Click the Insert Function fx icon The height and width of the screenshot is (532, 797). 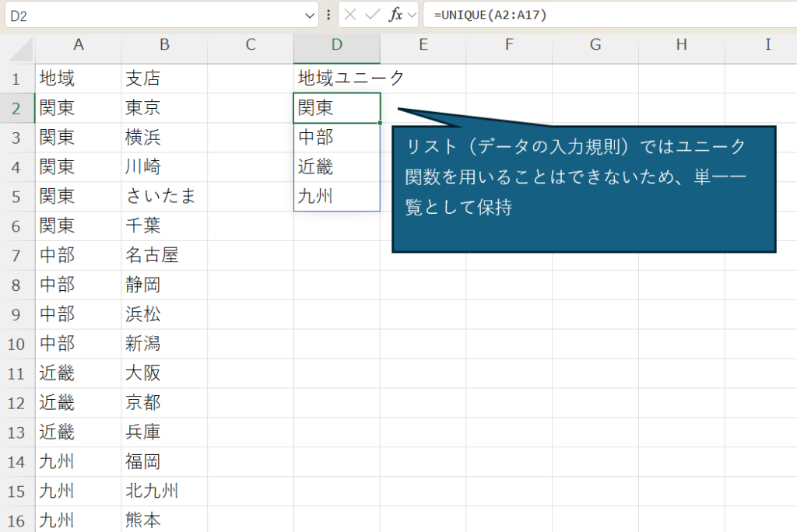pos(395,14)
